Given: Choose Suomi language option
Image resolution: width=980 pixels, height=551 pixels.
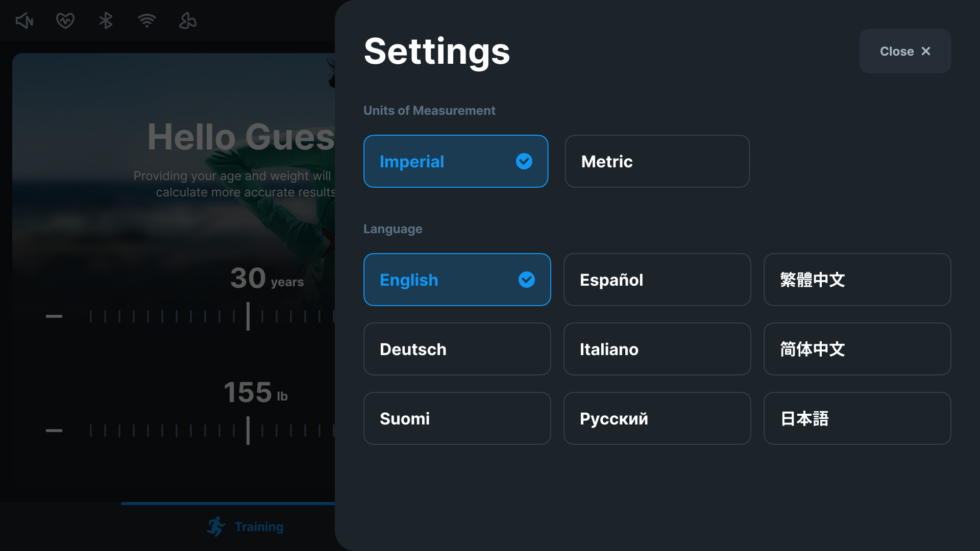Looking at the screenshot, I should (457, 418).
